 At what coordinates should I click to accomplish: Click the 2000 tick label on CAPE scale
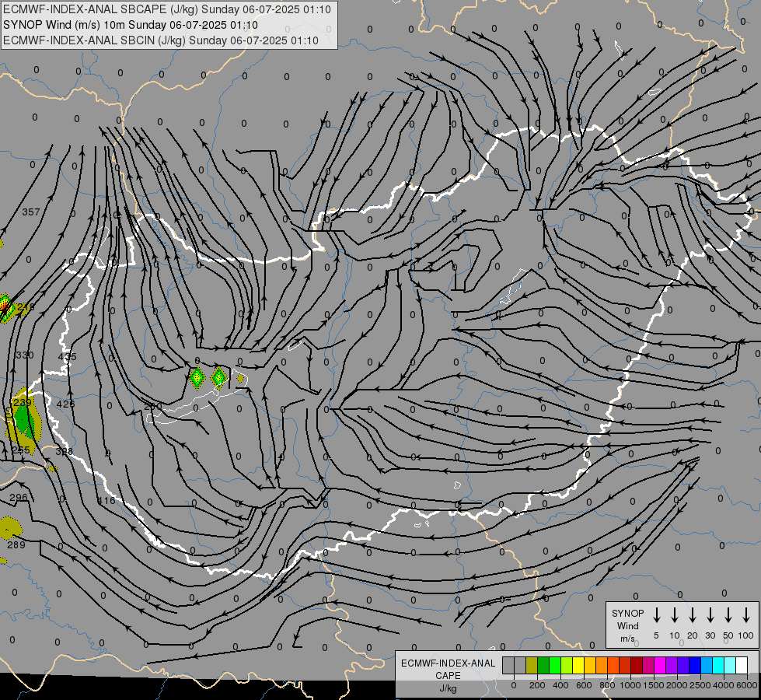tap(677, 685)
